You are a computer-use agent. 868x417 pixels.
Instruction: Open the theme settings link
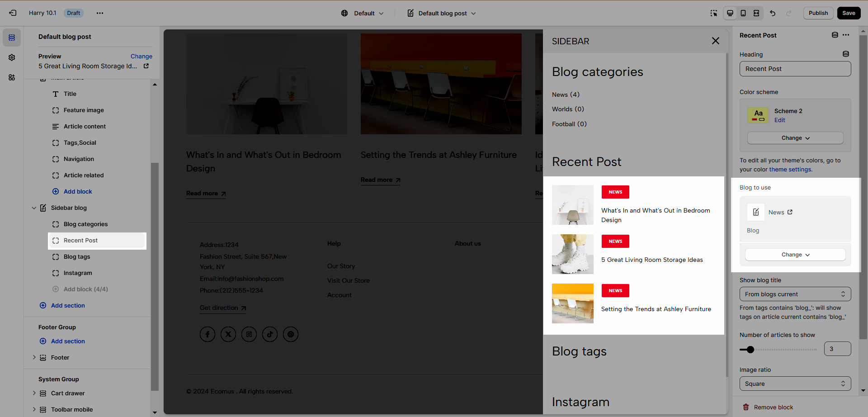pos(790,170)
